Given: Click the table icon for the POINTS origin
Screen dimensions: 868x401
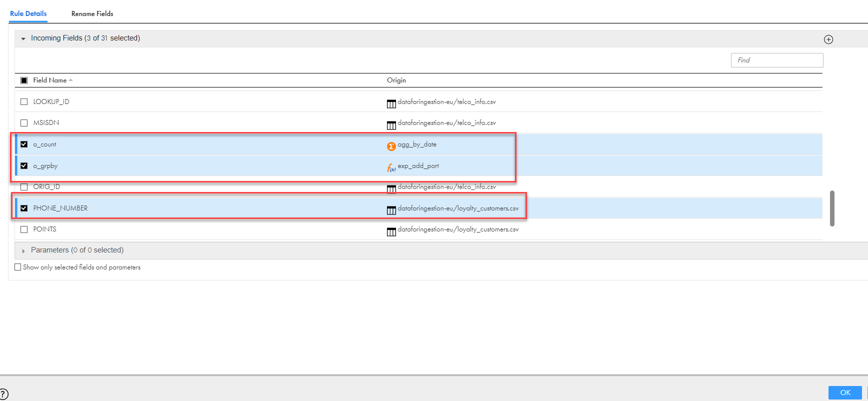Looking at the screenshot, I should coord(391,231).
